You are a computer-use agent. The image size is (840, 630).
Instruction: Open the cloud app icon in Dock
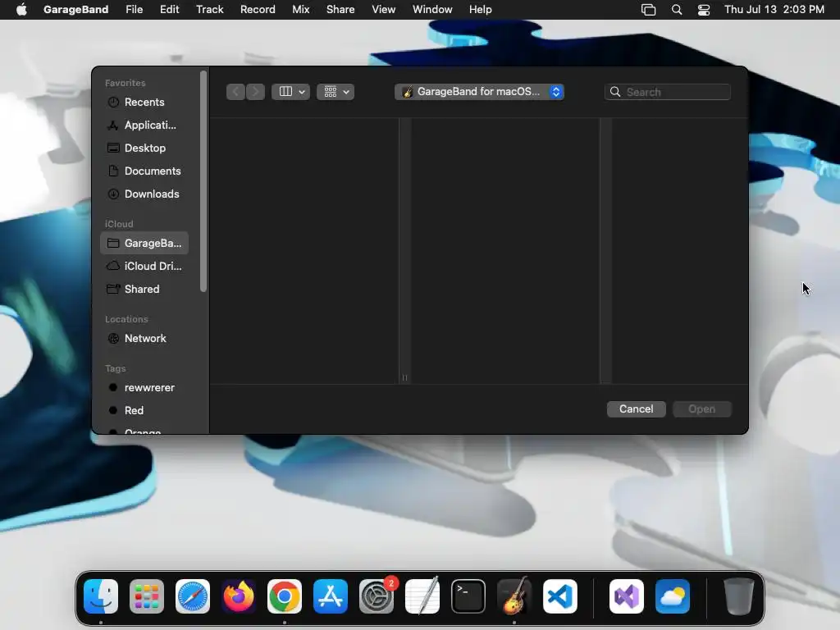click(673, 596)
